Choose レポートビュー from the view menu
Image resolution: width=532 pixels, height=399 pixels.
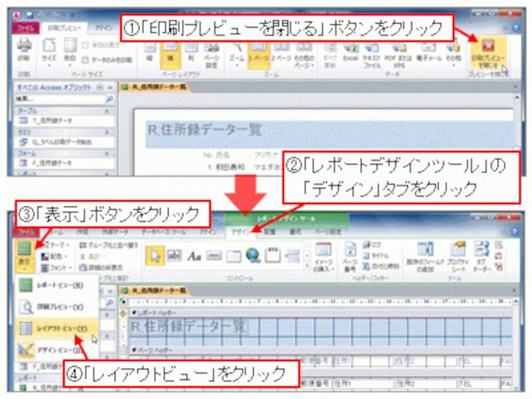click(x=57, y=285)
